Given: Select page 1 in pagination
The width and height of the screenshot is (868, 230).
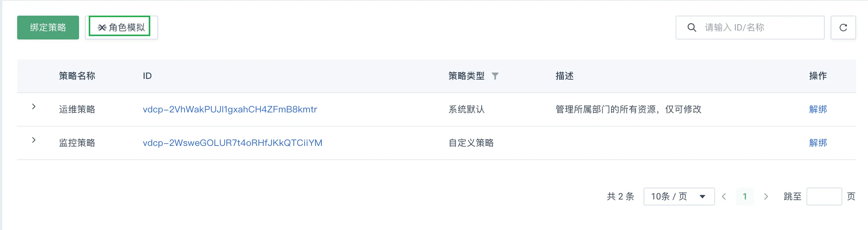Looking at the screenshot, I should point(745,197).
